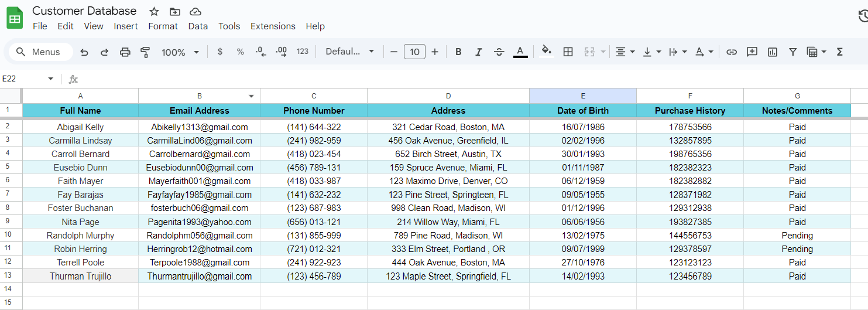Click the Menus search box
This screenshot has height=310, width=868.
click(41, 52)
